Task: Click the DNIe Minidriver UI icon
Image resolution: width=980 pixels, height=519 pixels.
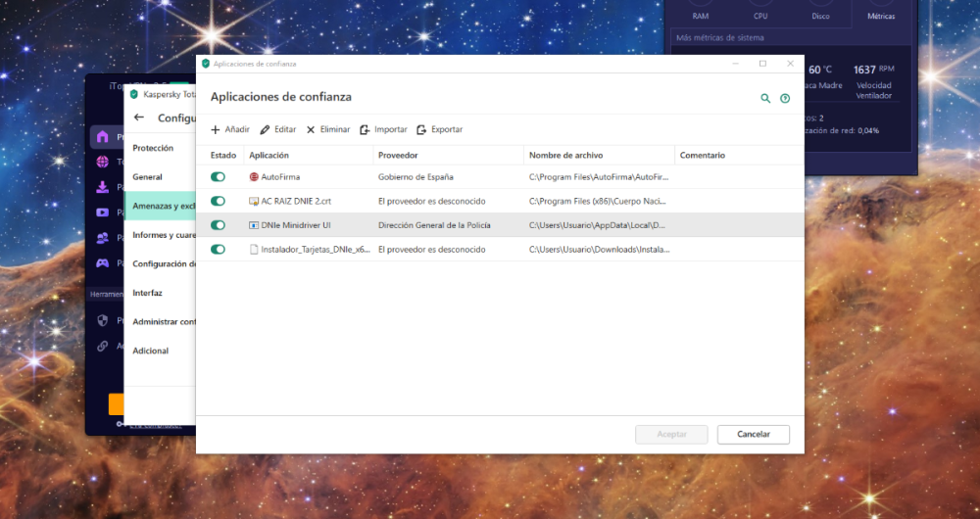Action: pyautogui.click(x=254, y=225)
